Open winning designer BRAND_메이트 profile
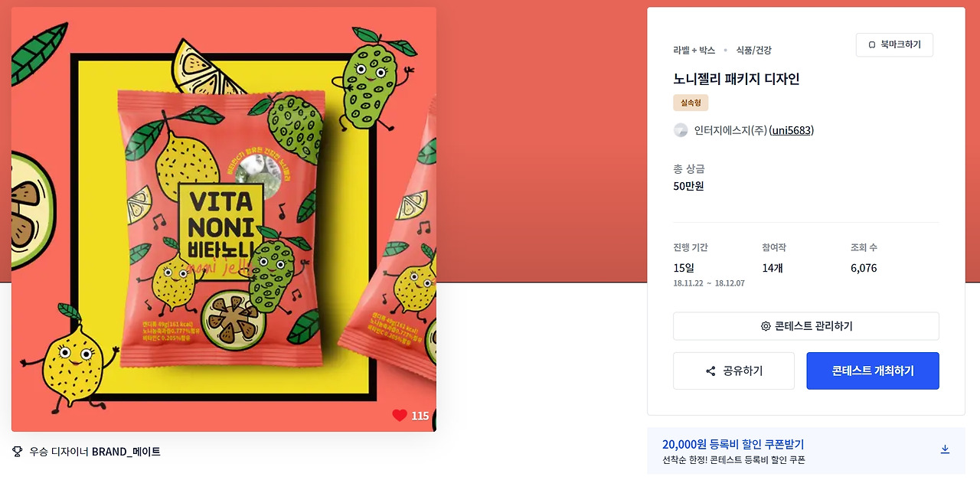980x480 pixels. click(126, 452)
